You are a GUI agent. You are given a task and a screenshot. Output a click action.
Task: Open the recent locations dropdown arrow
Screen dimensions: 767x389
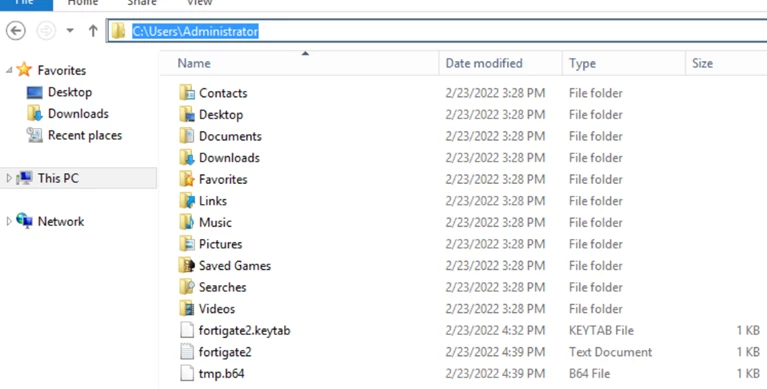tap(70, 31)
